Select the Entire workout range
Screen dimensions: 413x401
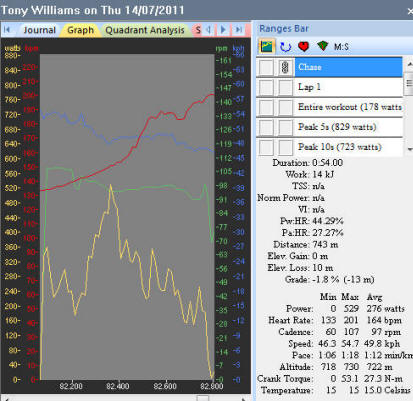[x=348, y=107]
